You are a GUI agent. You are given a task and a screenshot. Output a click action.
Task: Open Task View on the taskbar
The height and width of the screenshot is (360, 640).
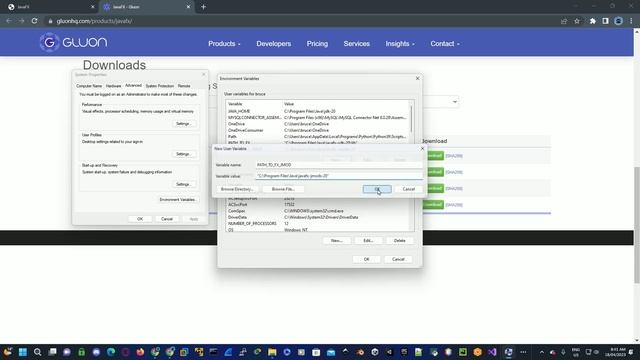point(52,352)
